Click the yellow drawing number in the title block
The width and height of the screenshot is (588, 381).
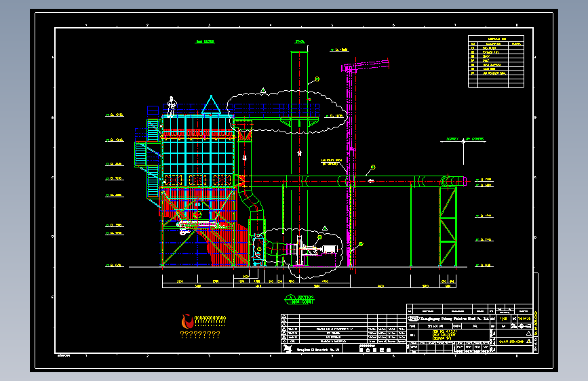tap(511, 342)
